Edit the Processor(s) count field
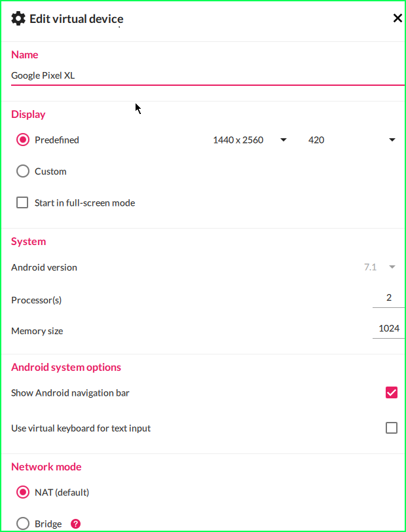 [x=388, y=298]
